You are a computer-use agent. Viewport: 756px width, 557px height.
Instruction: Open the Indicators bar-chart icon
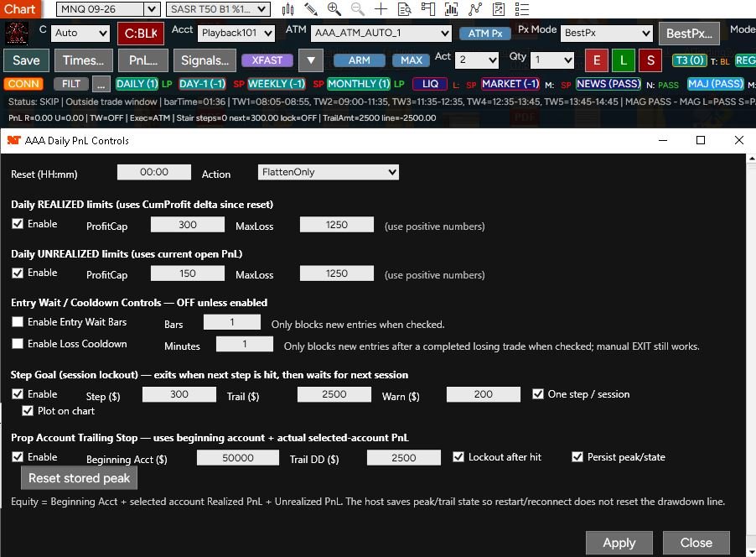pyautogui.click(x=451, y=8)
